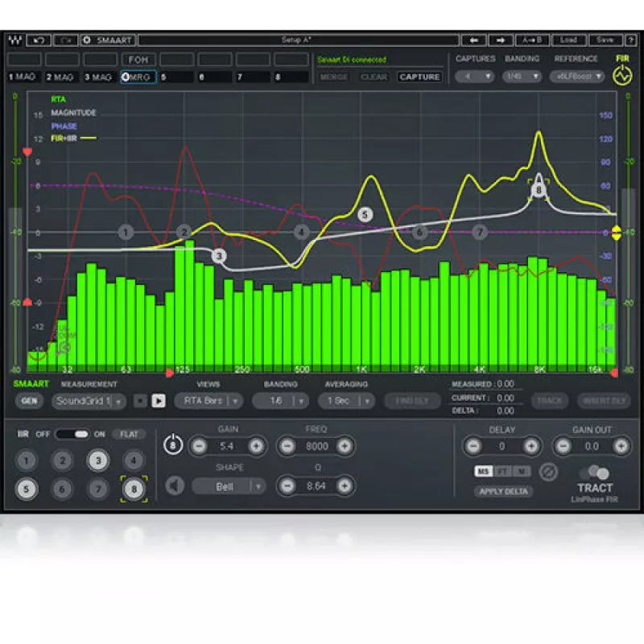Select filter node 7 on the graph
This screenshot has height=644, width=644.
(x=480, y=233)
